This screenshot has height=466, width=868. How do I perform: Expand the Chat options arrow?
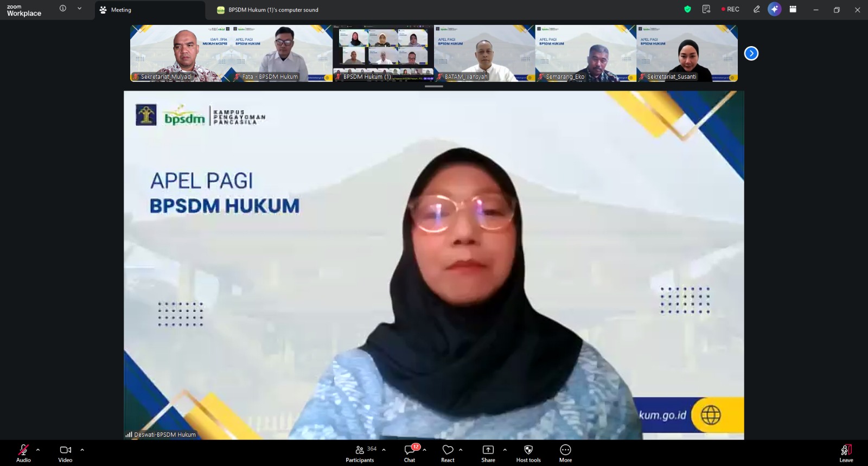(x=424, y=450)
